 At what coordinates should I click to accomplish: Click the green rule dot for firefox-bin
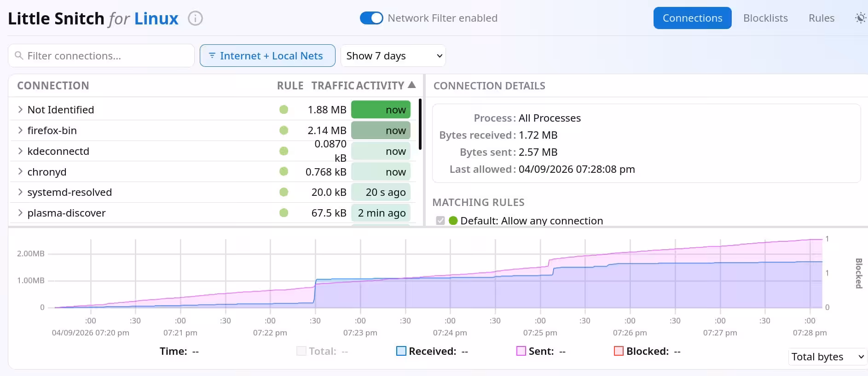coord(284,130)
